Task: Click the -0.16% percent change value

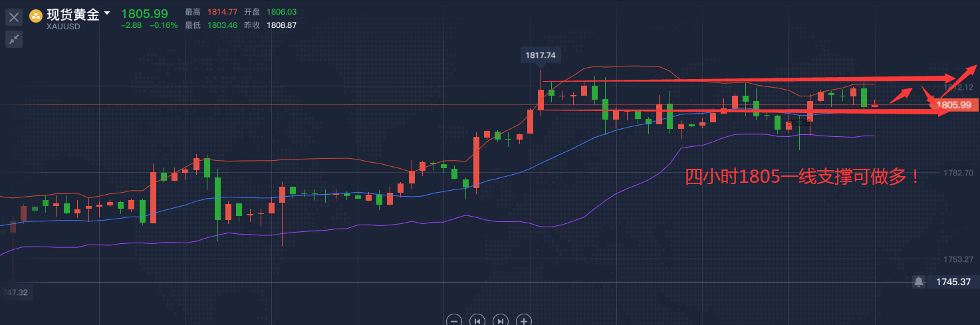Action: [162, 25]
